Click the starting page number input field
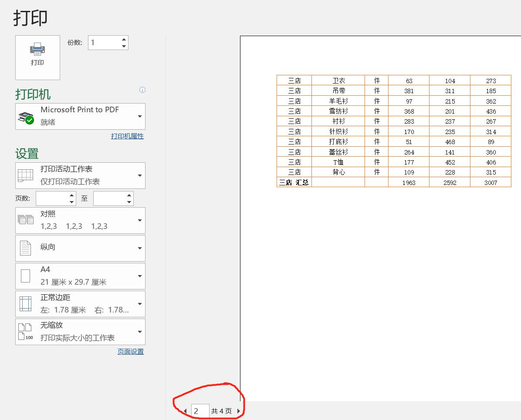Screen dimensions: 521x420 tap(52, 198)
